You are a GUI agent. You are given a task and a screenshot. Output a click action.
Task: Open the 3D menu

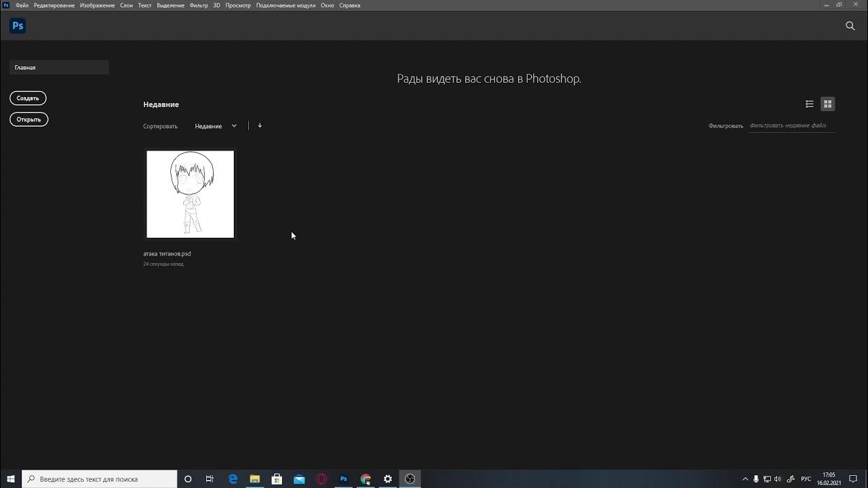(x=216, y=5)
